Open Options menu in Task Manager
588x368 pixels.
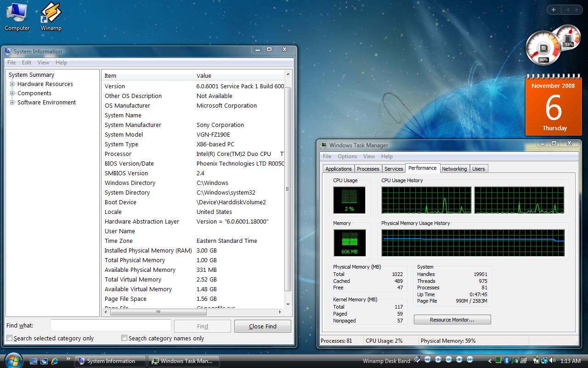click(x=347, y=156)
